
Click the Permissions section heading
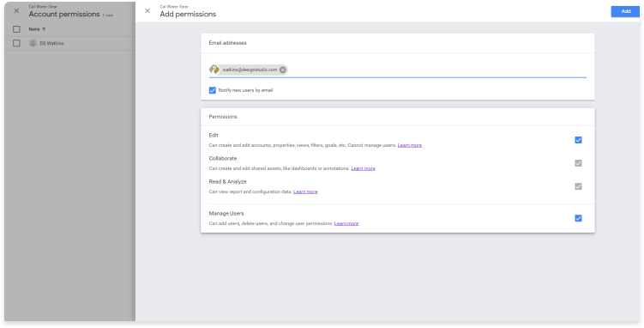[223, 117]
